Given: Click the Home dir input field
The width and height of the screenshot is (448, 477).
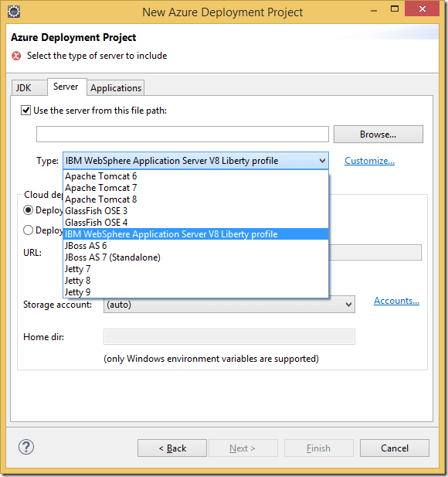Looking at the screenshot, I should 229,337.
